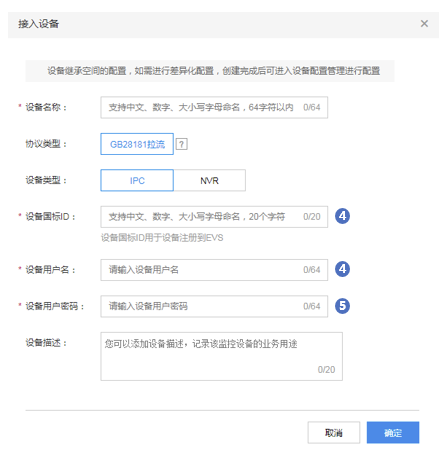447x451 pixels.
Task: Click the 接入设备 dialog title
Action: pos(38,24)
